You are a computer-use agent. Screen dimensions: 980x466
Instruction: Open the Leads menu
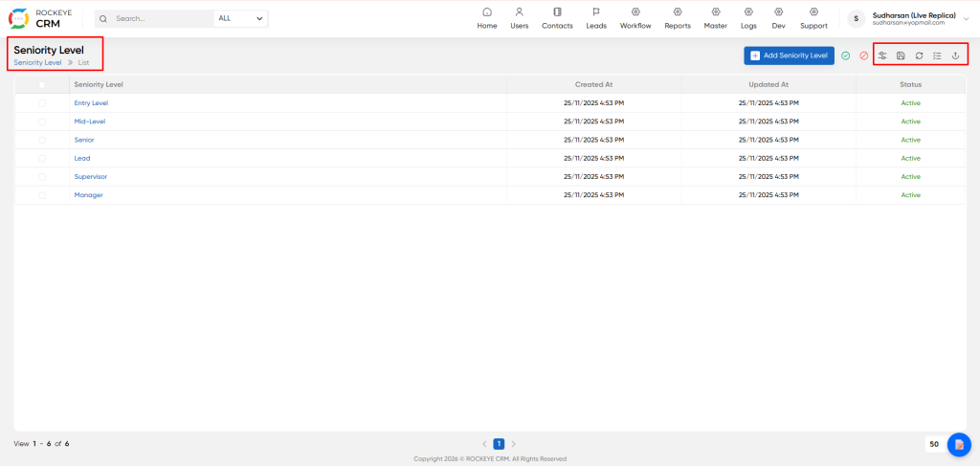point(596,19)
